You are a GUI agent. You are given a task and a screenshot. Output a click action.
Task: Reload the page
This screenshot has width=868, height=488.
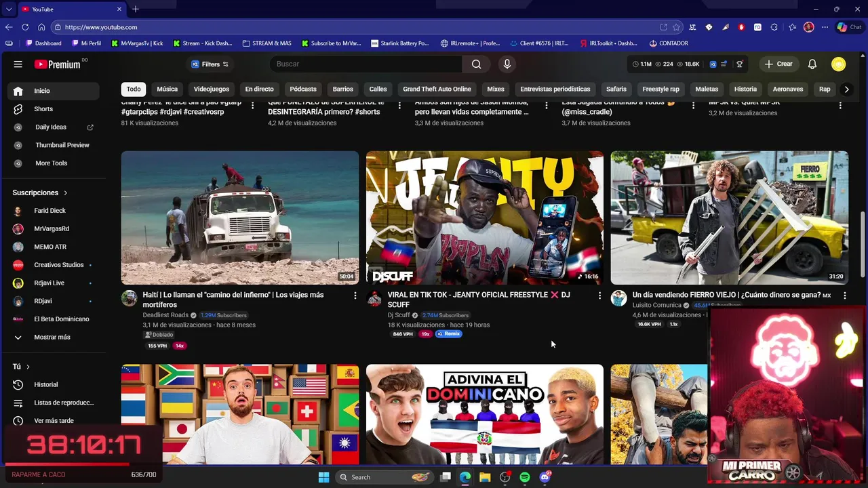(x=25, y=27)
